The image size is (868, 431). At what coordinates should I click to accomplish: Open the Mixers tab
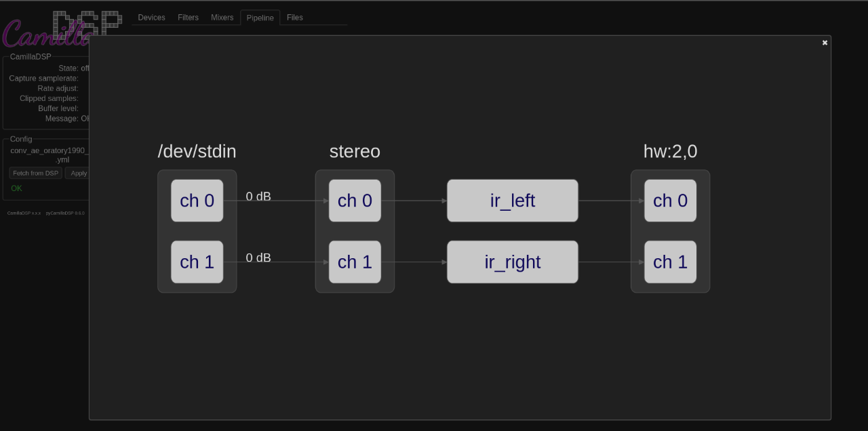(x=222, y=18)
